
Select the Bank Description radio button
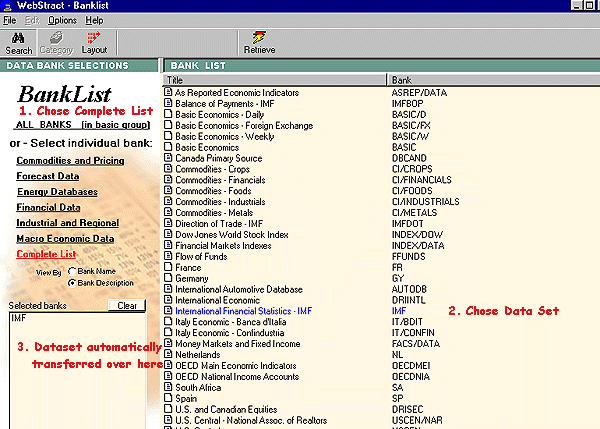click(73, 282)
